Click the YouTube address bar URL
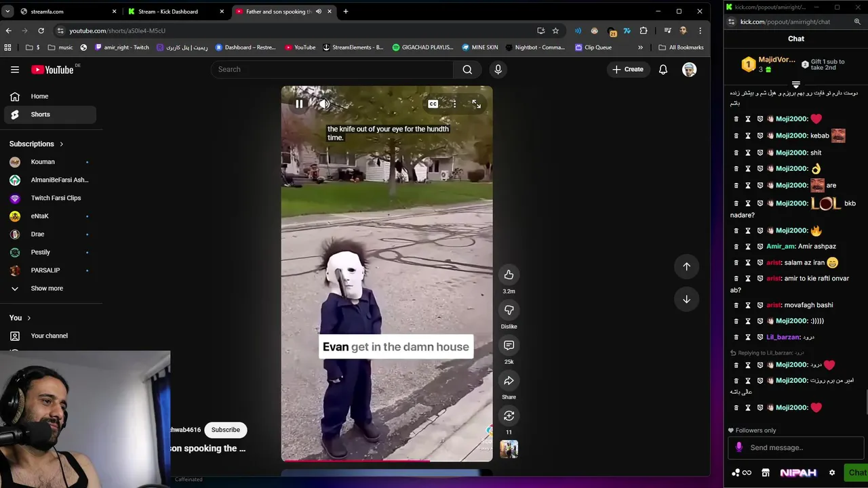 point(117,30)
